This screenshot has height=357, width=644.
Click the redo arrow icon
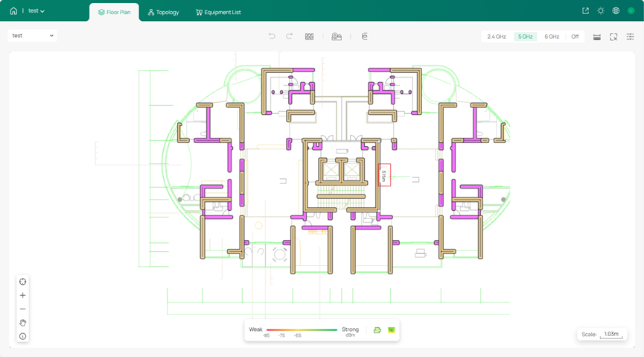289,37
